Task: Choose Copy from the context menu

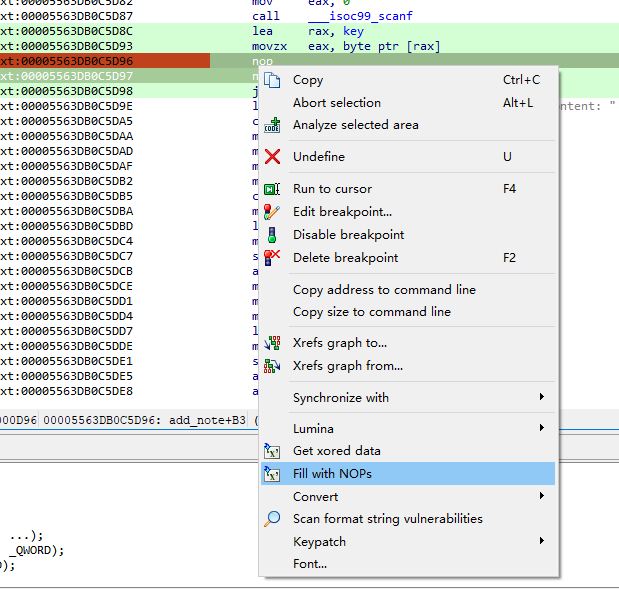Action: pos(408,80)
